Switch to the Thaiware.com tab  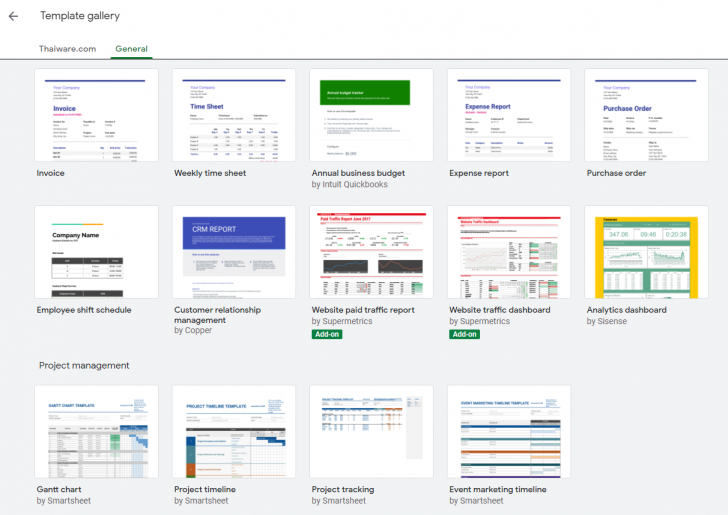point(67,49)
